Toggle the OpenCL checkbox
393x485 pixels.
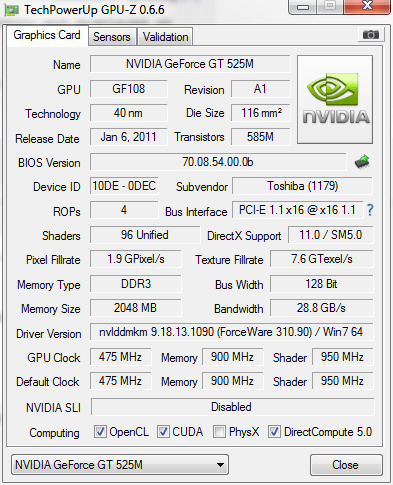pyautogui.click(x=100, y=432)
